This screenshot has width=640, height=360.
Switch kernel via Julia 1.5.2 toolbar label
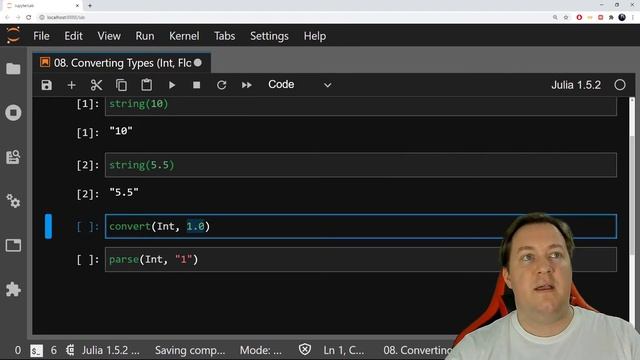tap(576, 85)
